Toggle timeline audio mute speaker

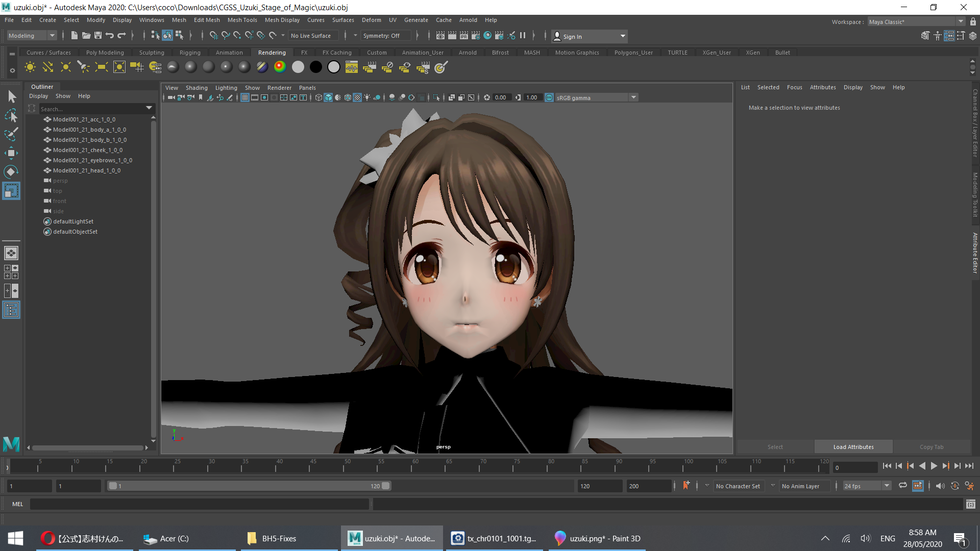point(940,486)
